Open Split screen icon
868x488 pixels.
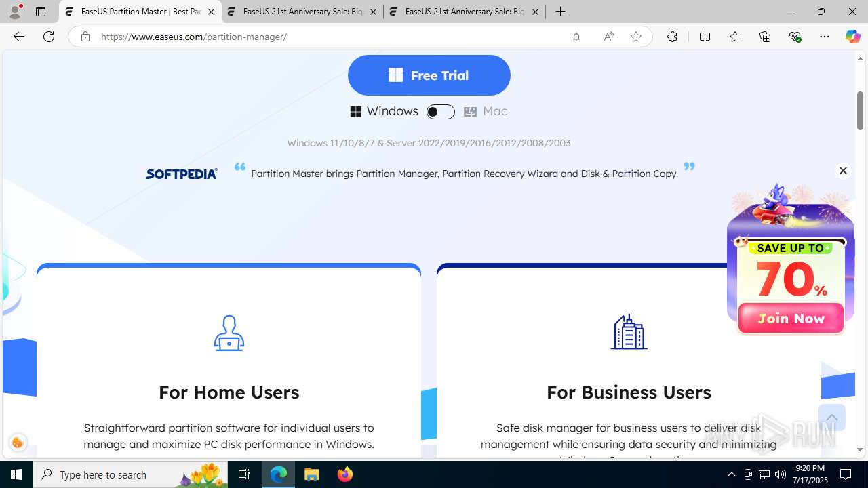coord(705,37)
